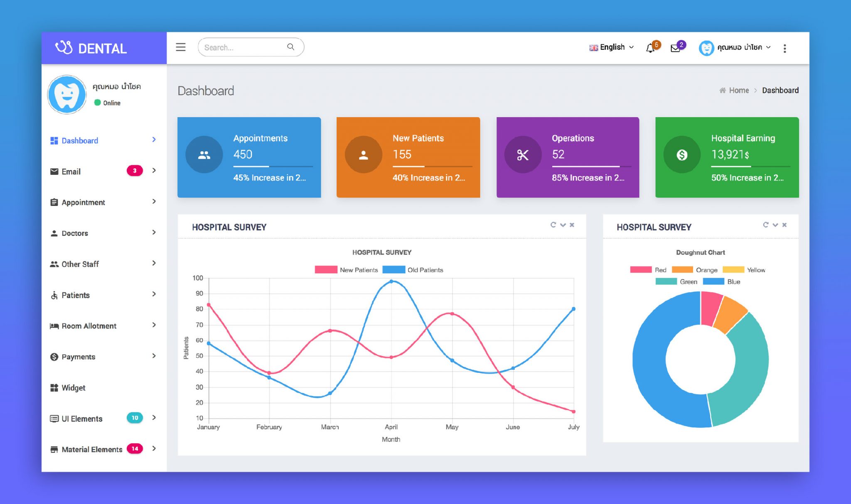Open the notifications bell icon
This screenshot has width=851, height=504.
pos(650,48)
